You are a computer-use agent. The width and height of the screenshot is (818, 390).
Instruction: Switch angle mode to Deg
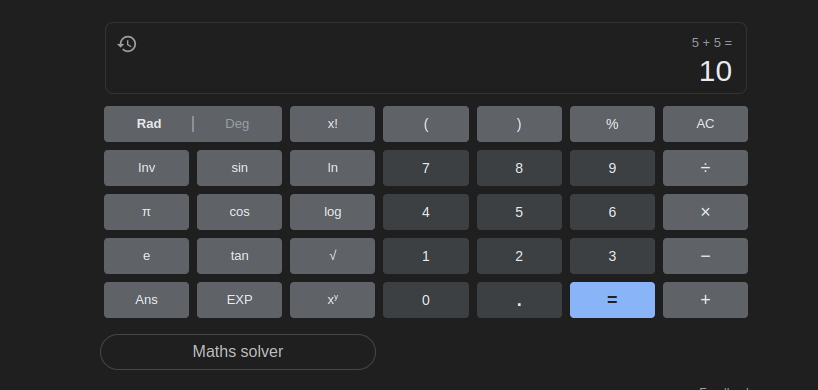[x=237, y=124]
